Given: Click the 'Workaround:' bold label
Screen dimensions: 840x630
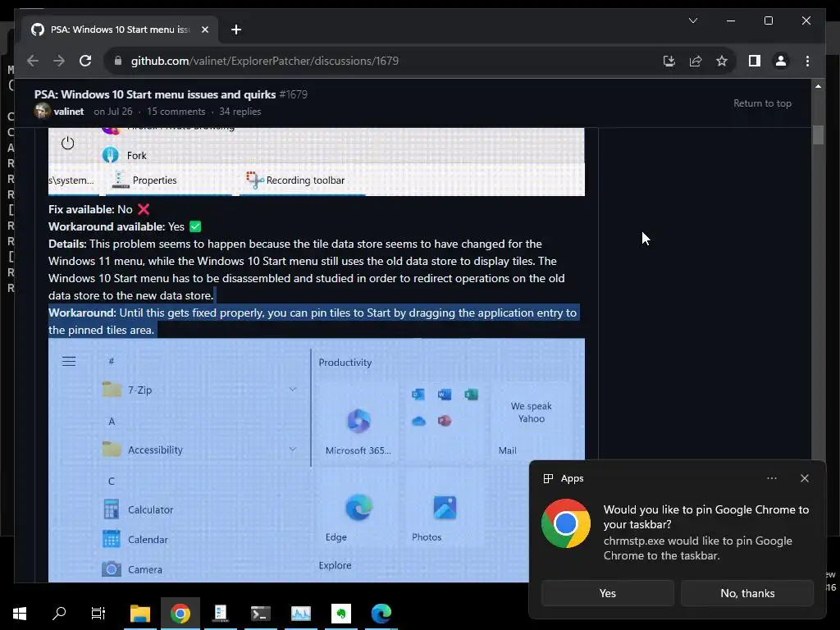Looking at the screenshot, I should tap(82, 313).
